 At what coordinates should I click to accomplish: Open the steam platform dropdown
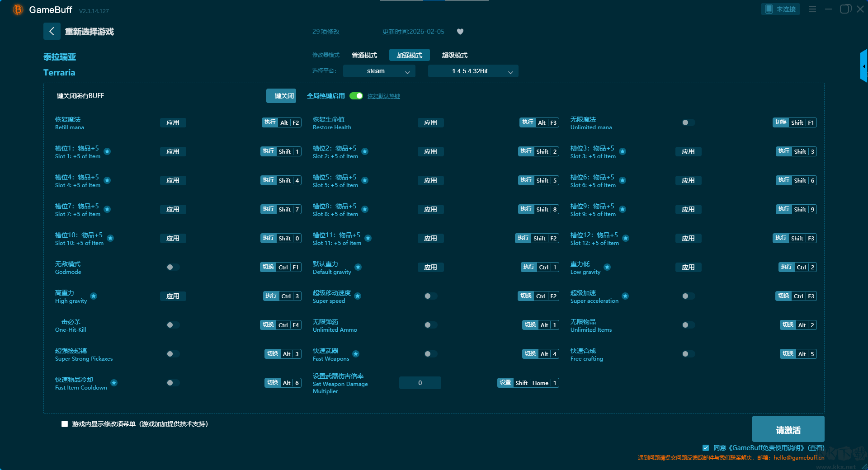coord(379,71)
